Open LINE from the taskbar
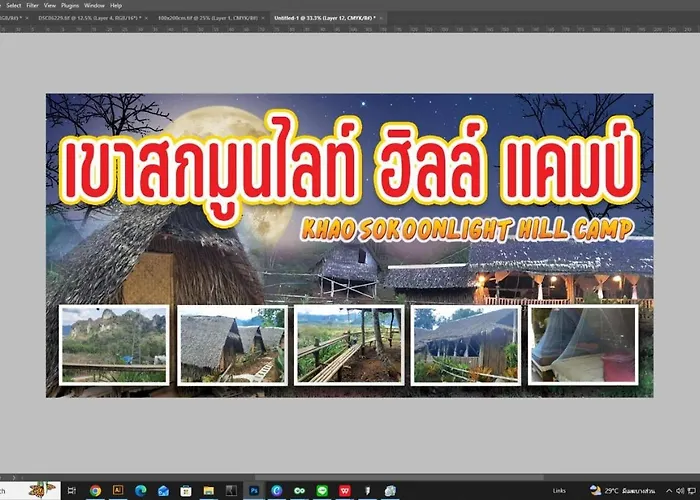Screen dimensions: 700x500 [322, 491]
